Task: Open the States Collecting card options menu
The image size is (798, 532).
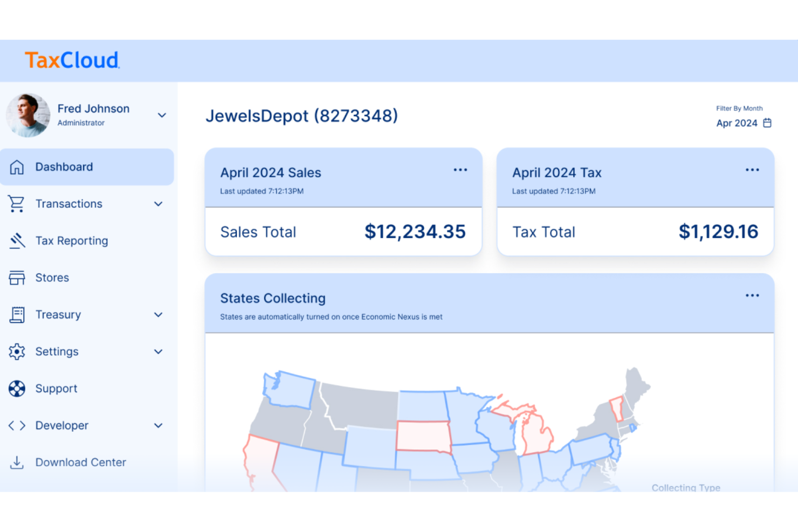Action: 752,295
